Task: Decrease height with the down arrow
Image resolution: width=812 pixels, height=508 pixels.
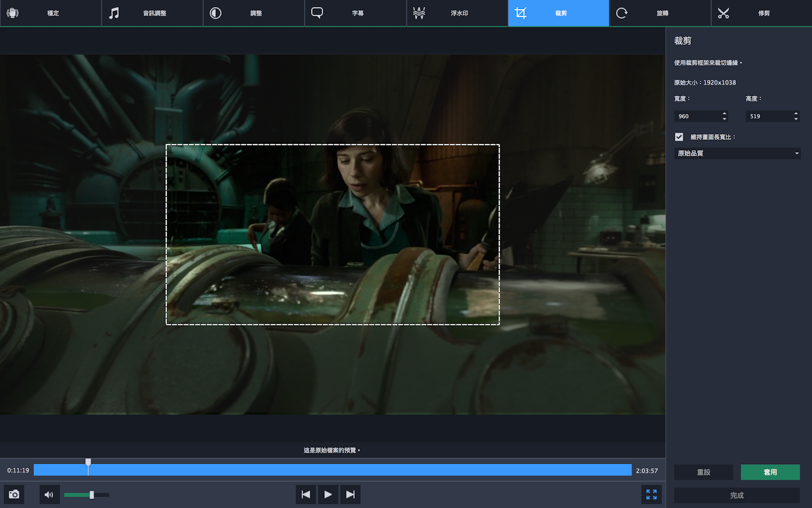Action: (796, 119)
